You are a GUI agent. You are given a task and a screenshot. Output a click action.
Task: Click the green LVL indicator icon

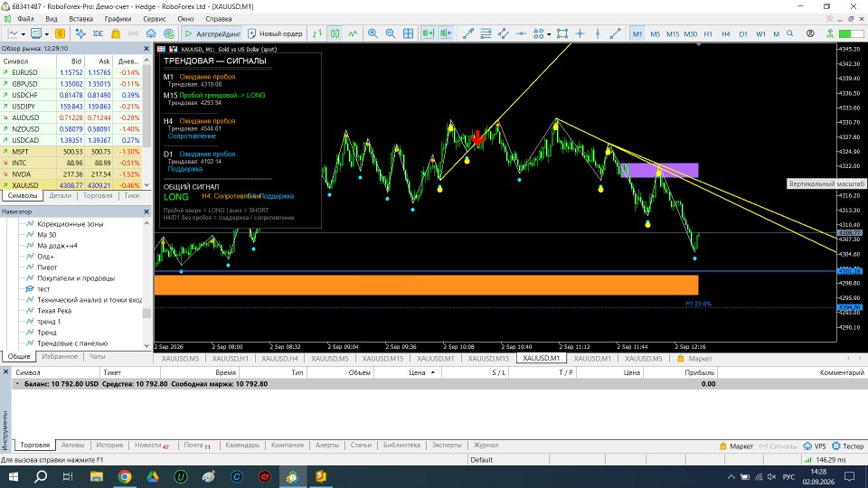pyautogui.click(x=830, y=33)
